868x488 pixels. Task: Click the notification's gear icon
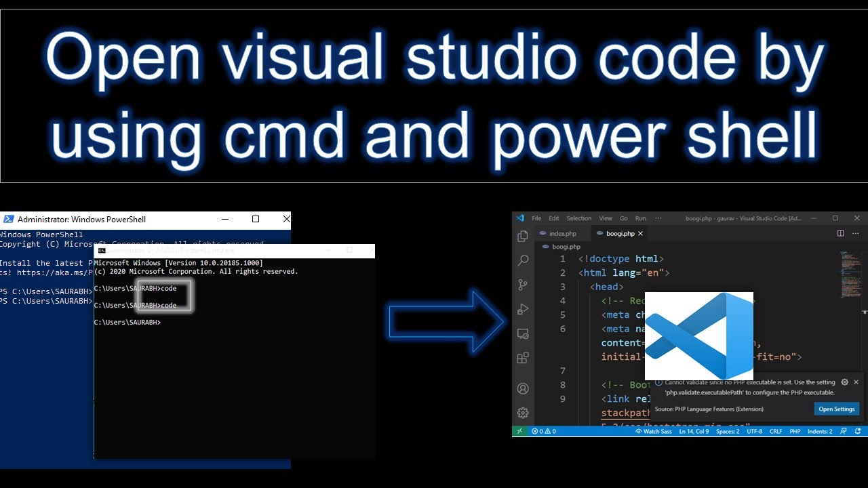(844, 382)
